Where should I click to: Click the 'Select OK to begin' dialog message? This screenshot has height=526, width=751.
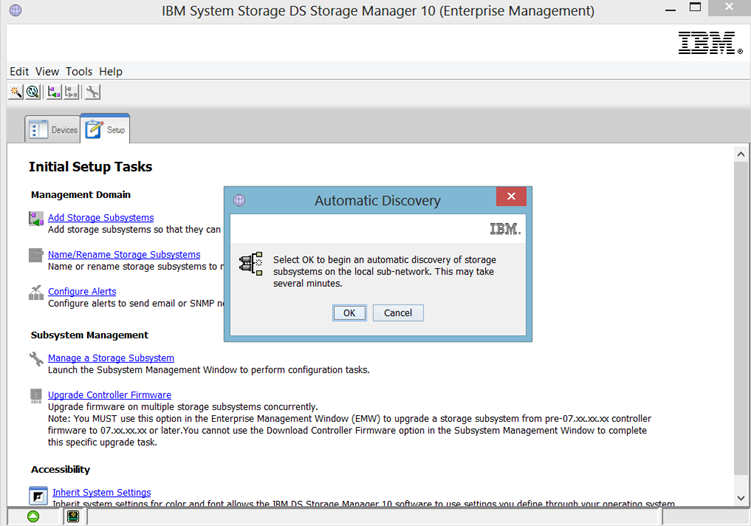(x=385, y=271)
